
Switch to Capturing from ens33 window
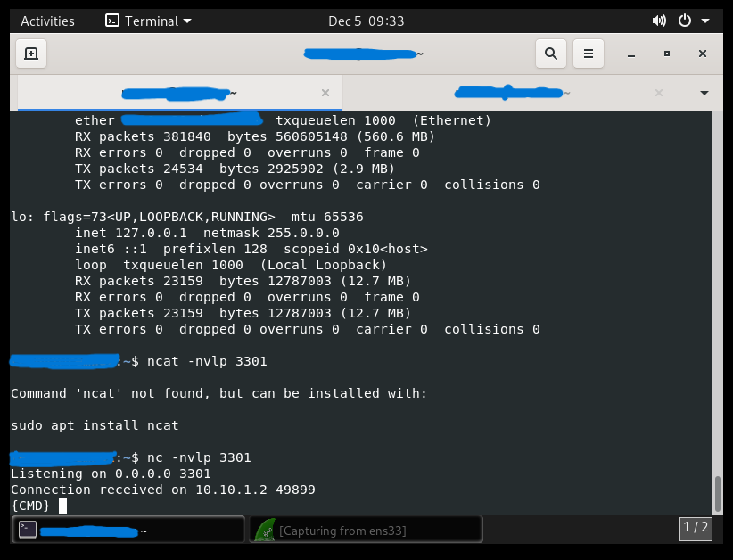[x=366, y=531]
